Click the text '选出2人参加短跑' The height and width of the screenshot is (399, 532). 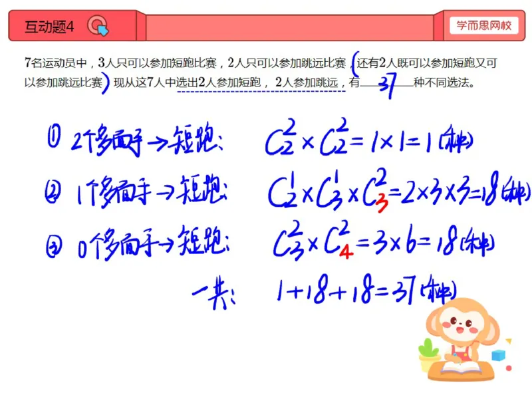pyautogui.click(x=218, y=82)
